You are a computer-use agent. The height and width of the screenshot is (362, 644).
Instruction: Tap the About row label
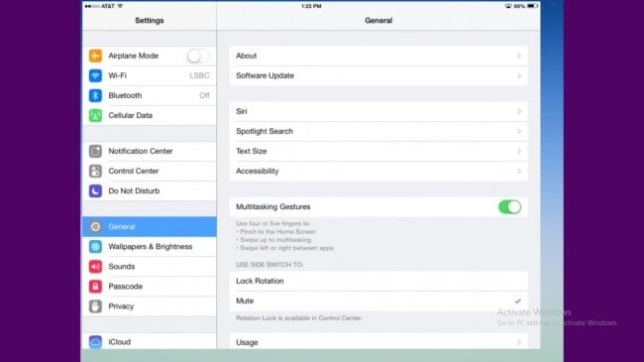[x=246, y=56]
